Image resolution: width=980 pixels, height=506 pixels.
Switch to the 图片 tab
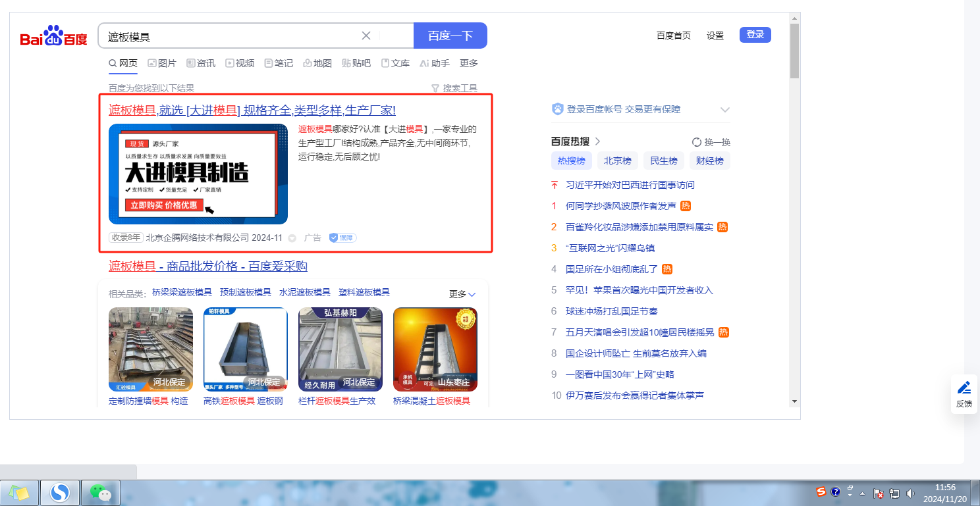click(x=162, y=63)
